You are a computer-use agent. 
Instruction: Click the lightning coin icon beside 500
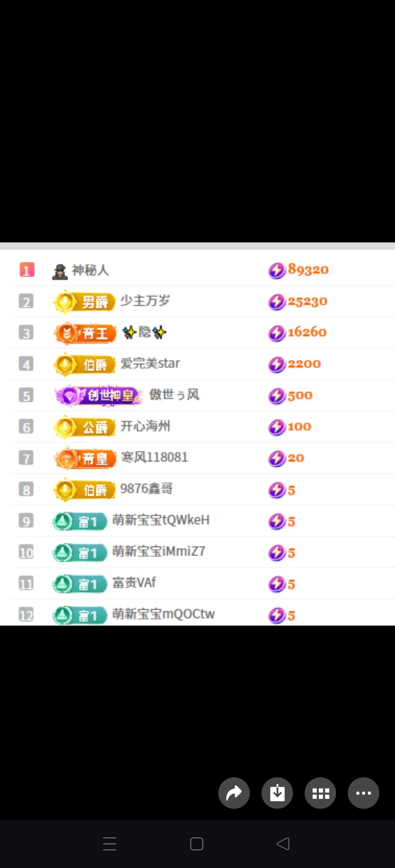pos(277,396)
